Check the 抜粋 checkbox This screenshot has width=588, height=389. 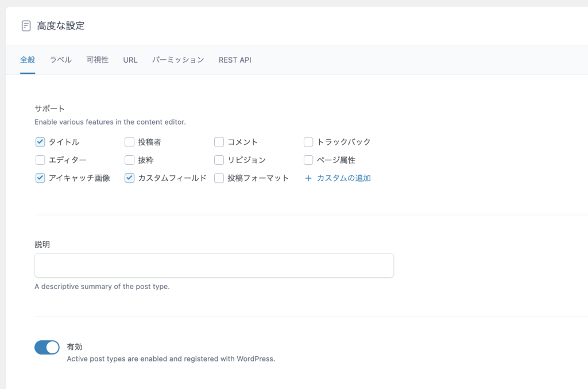tap(129, 160)
